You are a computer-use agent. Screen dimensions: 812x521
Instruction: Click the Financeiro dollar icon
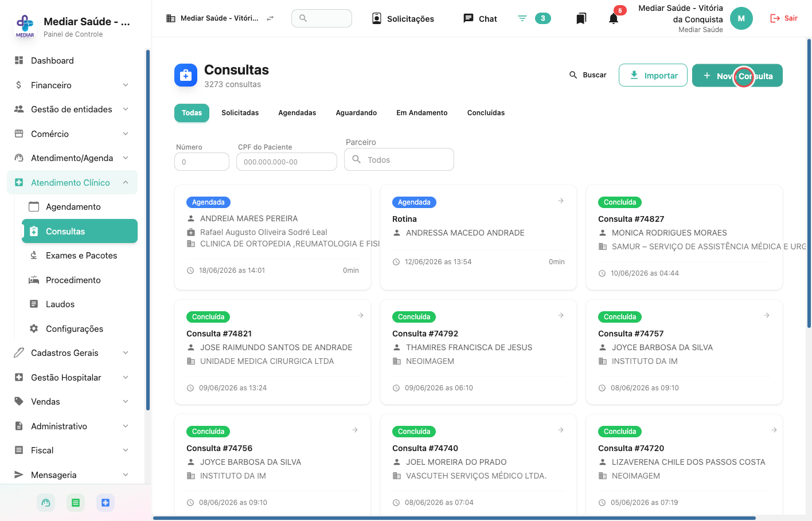19,85
